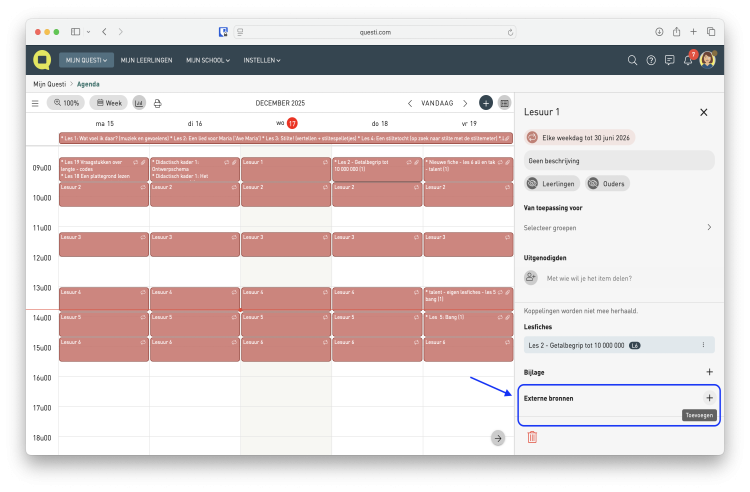This screenshot has width=750, height=492.
Task: Click Agenda breadcrumb link
Action: 88,84
